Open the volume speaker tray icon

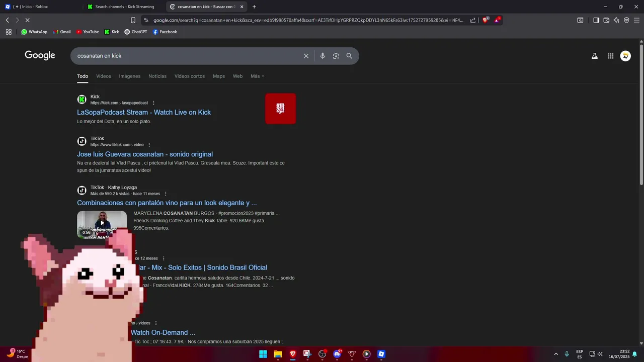600,354
